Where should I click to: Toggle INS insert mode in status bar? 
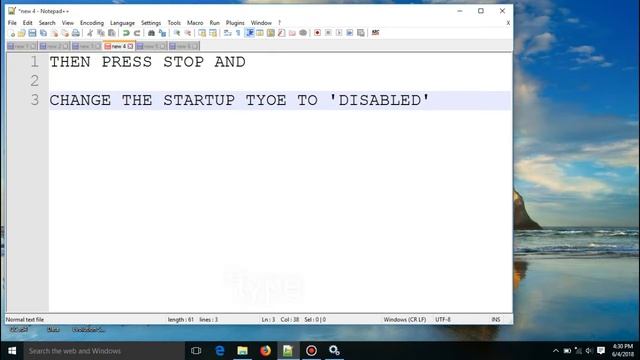[496, 320]
